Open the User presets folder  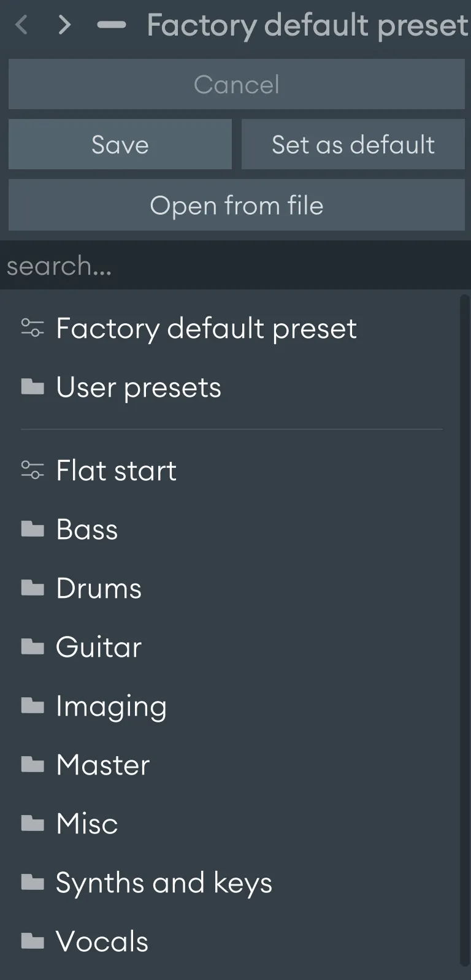pyautogui.click(x=139, y=386)
